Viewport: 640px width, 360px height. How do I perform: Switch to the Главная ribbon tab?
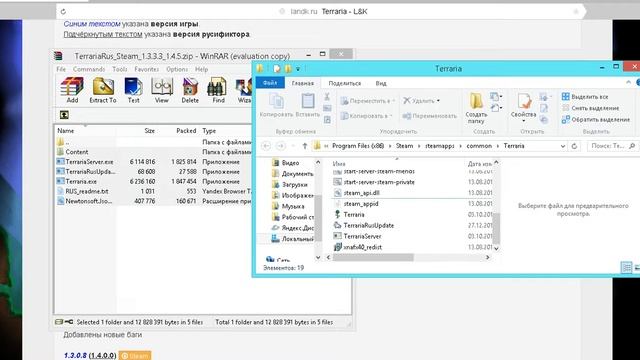point(302,83)
